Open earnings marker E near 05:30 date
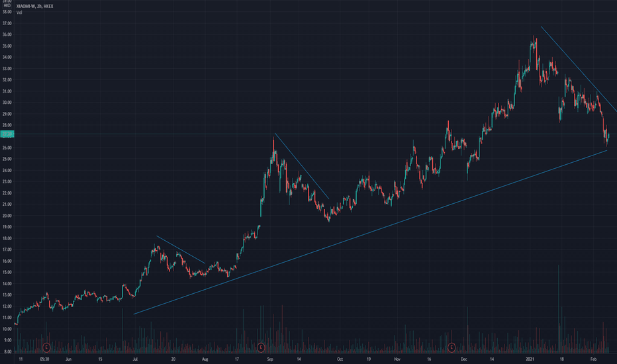Screen dimensions: 617x364 pos(46,347)
